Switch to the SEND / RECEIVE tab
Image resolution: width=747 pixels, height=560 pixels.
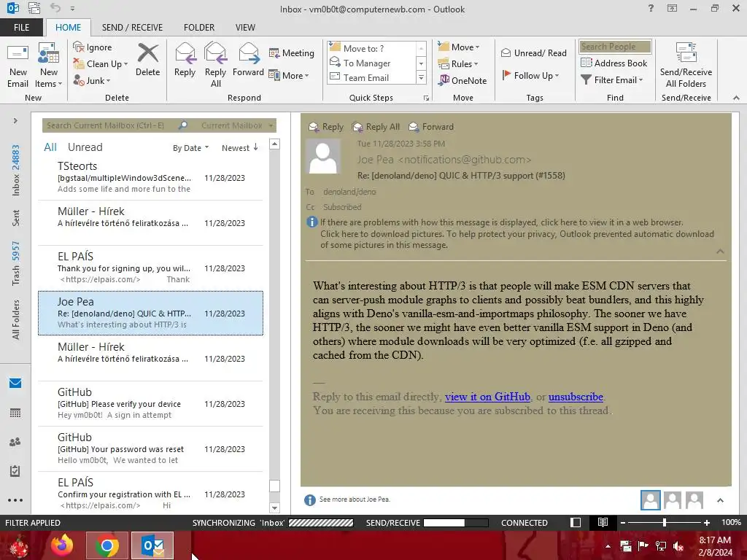pos(132,27)
